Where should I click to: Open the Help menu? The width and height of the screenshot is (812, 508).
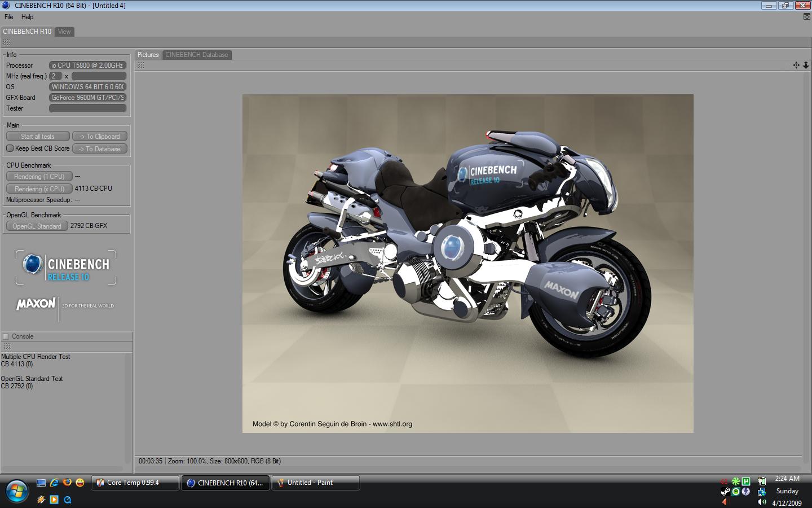[27, 17]
